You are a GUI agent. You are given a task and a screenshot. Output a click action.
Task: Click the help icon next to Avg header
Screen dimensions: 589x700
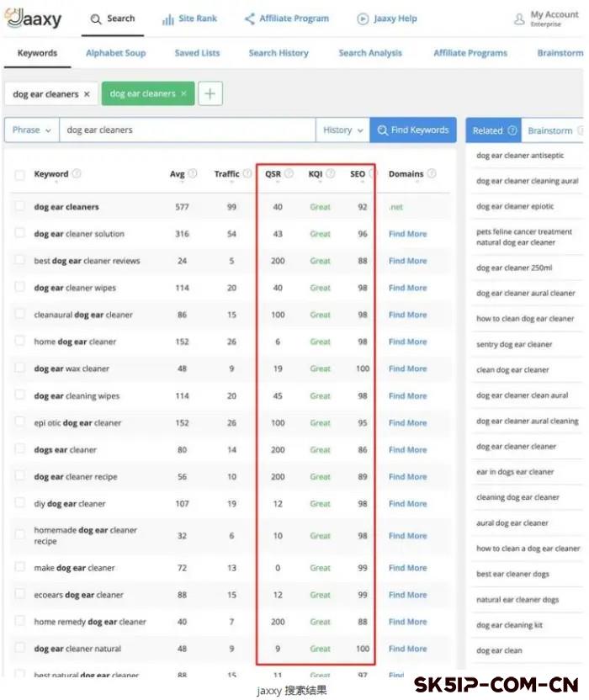point(193,173)
